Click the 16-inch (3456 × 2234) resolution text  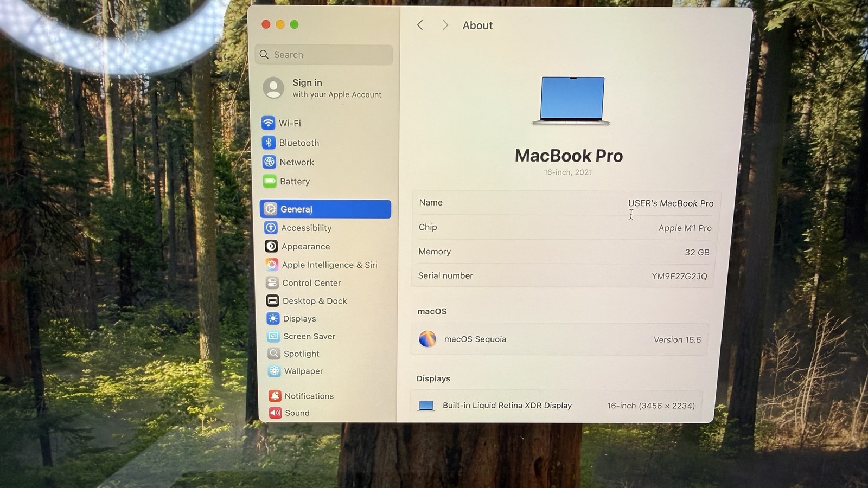(651, 406)
